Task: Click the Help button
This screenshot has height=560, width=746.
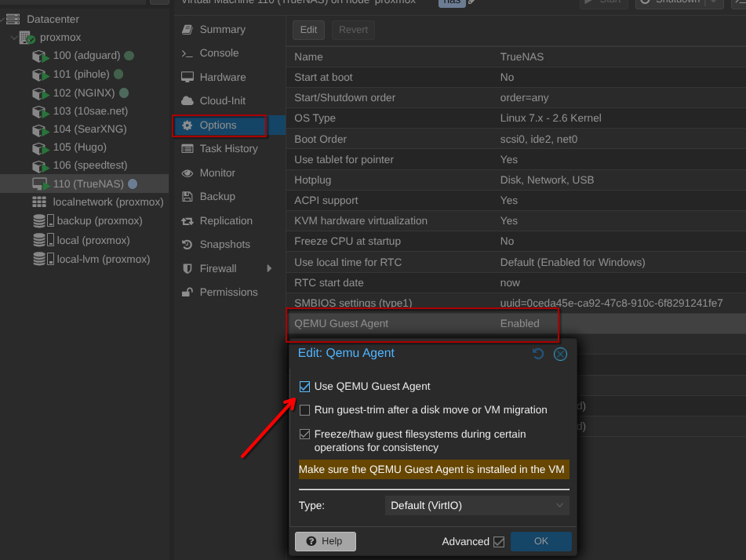Action: 326,541
